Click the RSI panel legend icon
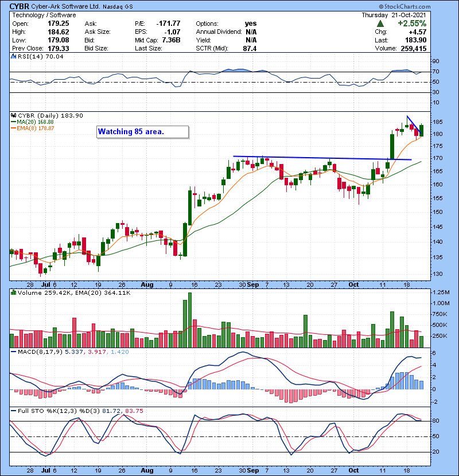 tap(13, 56)
